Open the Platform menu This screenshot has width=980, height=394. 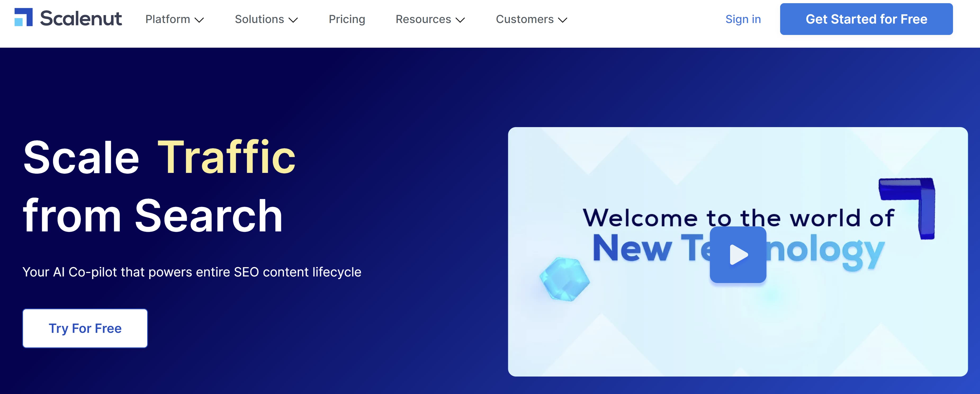(168, 19)
